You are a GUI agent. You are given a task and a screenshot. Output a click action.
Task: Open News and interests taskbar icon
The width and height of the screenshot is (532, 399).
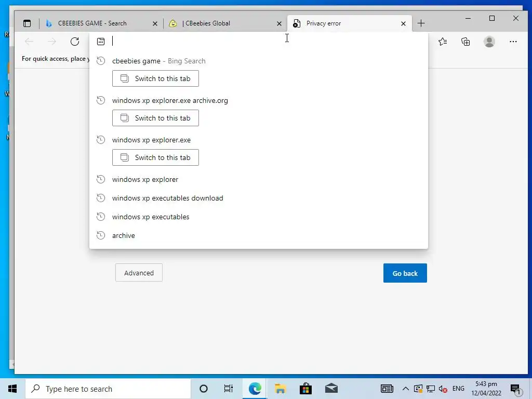pyautogui.click(x=387, y=389)
